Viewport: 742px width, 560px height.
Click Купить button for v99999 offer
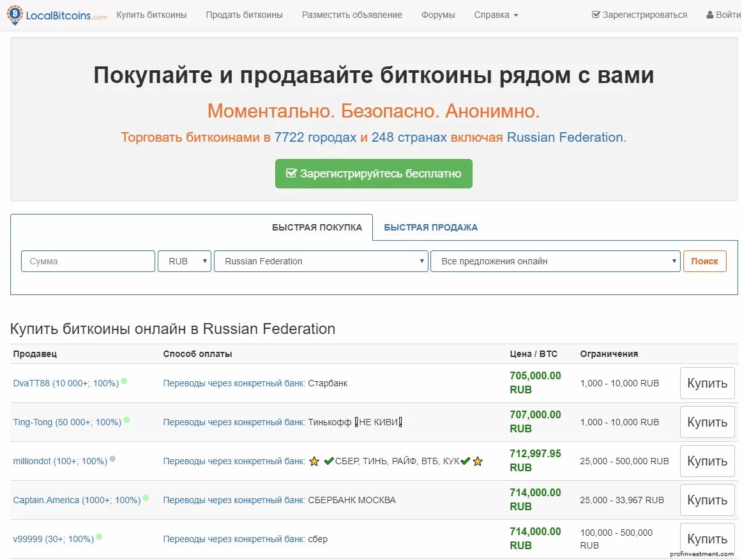(707, 539)
